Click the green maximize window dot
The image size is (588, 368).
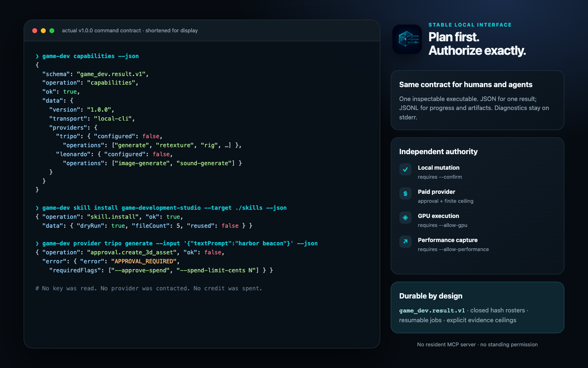[x=52, y=31]
